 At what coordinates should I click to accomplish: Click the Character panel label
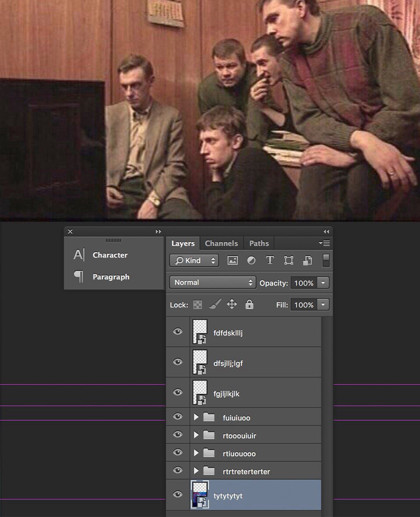pos(110,255)
